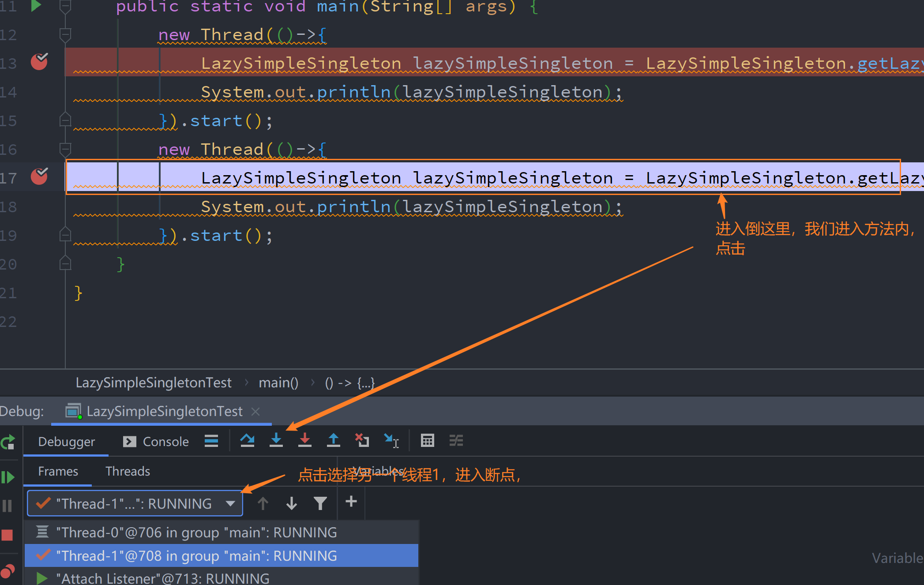
Task: Switch to Threads tab
Action: [128, 471]
